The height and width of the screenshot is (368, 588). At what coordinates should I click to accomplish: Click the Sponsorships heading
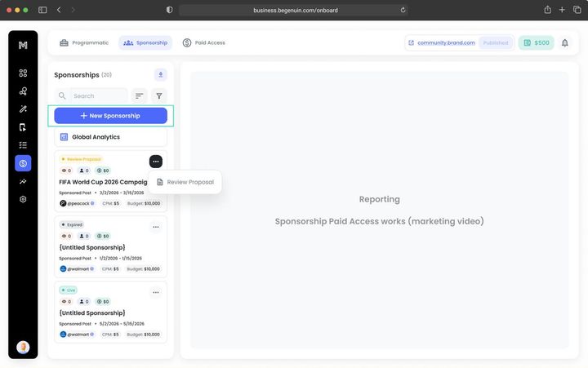click(77, 75)
